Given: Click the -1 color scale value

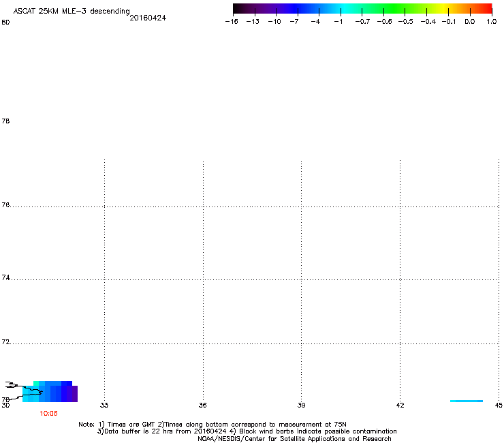Looking at the screenshot, I should [x=338, y=22].
